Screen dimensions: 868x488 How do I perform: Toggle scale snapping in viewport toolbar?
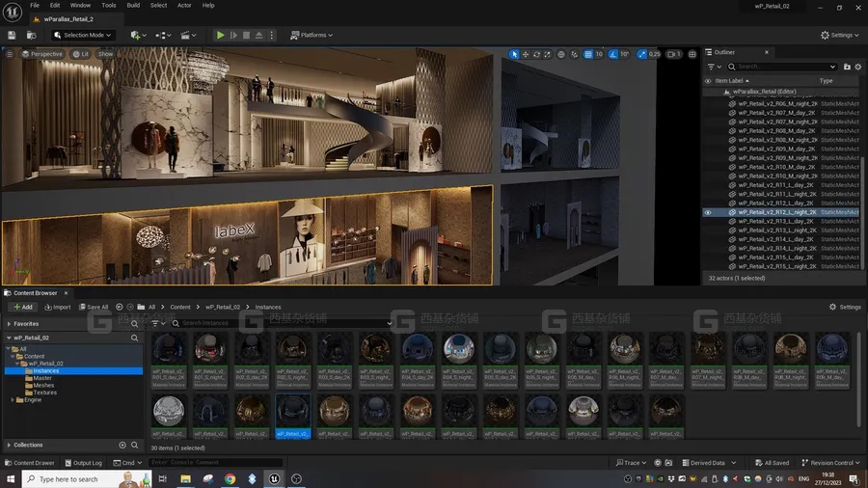click(641, 54)
